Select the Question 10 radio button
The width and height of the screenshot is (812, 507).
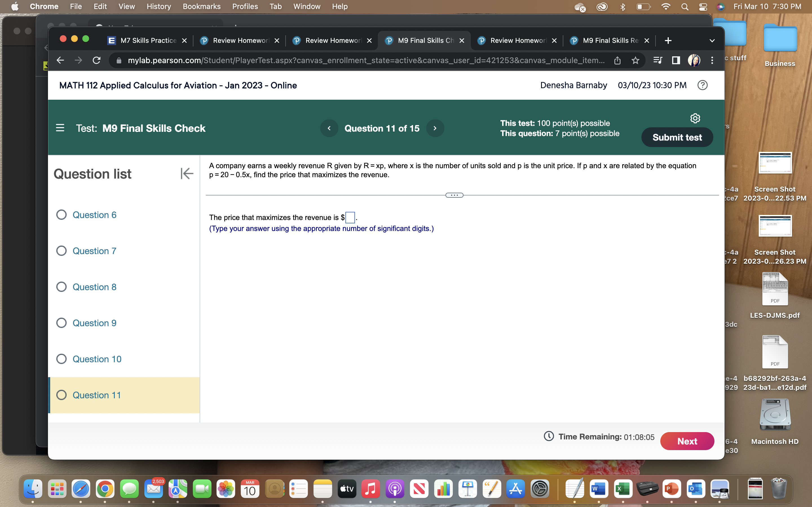coord(61,359)
